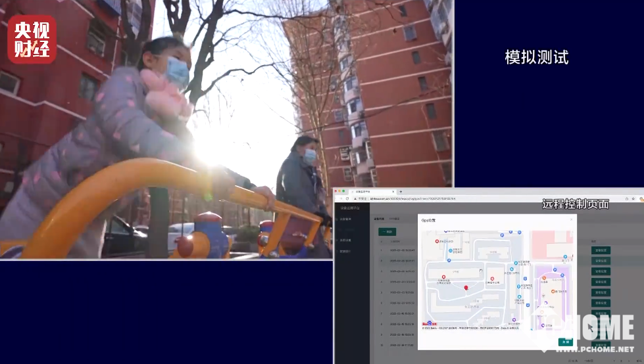The width and height of the screenshot is (644, 364).
Task: Open the first sidebar menu item 设备管理
Action: (x=346, y=219)
